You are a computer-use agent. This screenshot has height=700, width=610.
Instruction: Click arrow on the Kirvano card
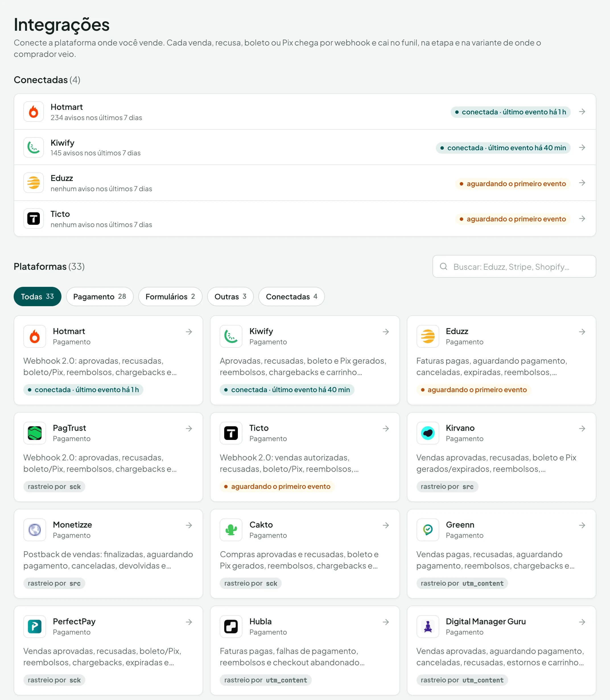[x=582, y=428]
